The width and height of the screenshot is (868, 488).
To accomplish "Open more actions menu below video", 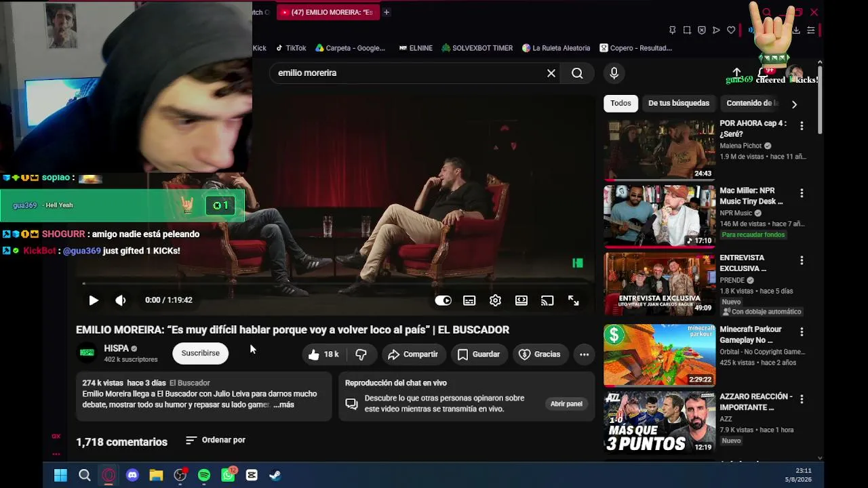I will (x=584, y=354).
